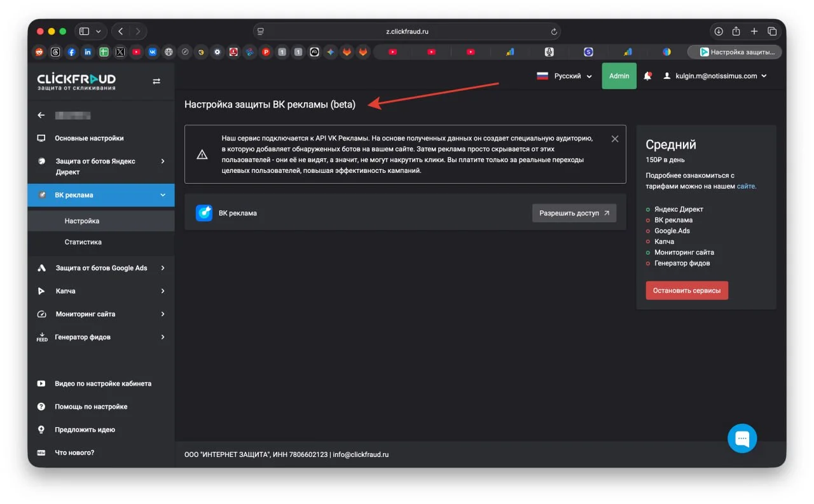Click Google.Ads in the tariff service list
Screen dimensions: 814x504
(672, 231)
